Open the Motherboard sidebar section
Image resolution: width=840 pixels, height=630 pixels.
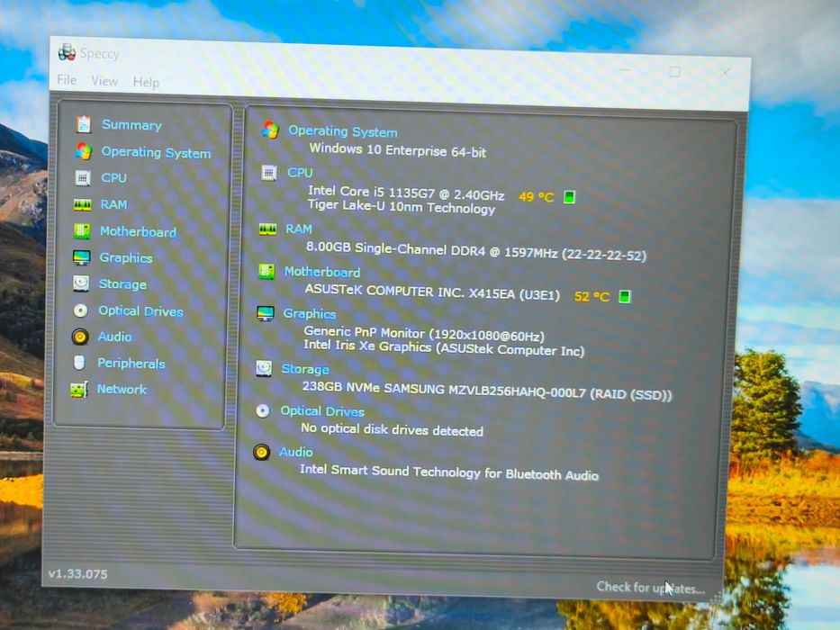139,231
